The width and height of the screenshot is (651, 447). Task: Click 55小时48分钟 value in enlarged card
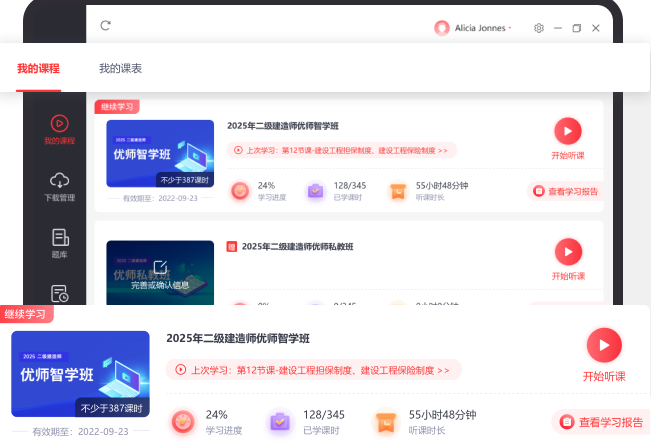[x=443, y=415]
